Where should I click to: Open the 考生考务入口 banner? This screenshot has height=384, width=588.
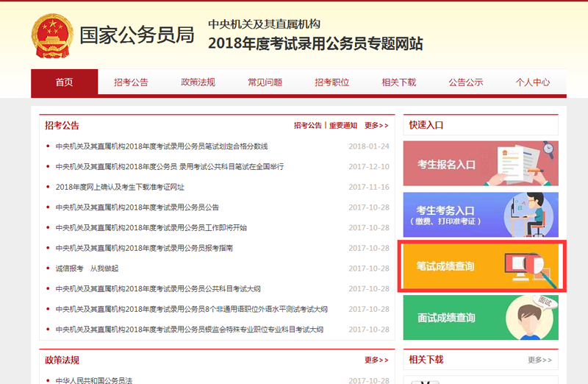pyautogui.click(x=481, y=215)
